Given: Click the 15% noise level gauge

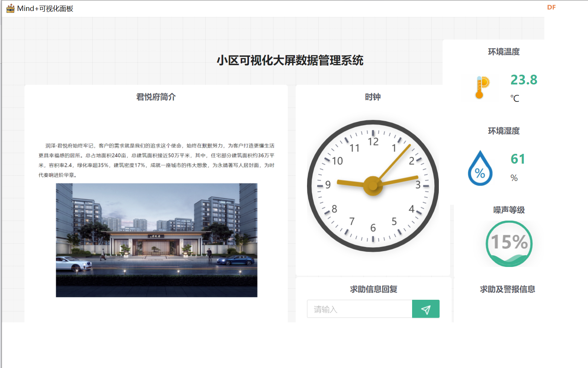Looking at the screenshot, I should (509, 244).
